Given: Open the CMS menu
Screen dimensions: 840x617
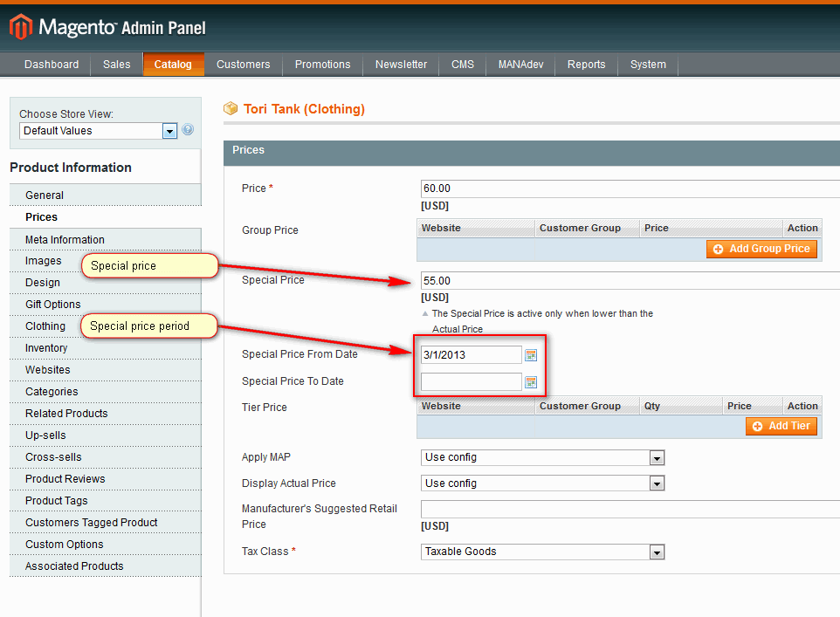Looking at the screenshot, I should pyautogui.click(x=463, y=65).
